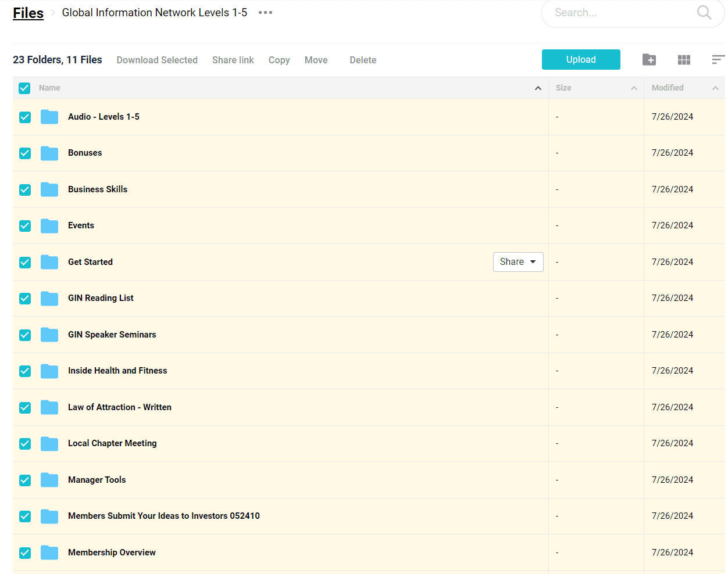Open the Events folder name
Screen dimensions: 728x574
pos(81,225)
